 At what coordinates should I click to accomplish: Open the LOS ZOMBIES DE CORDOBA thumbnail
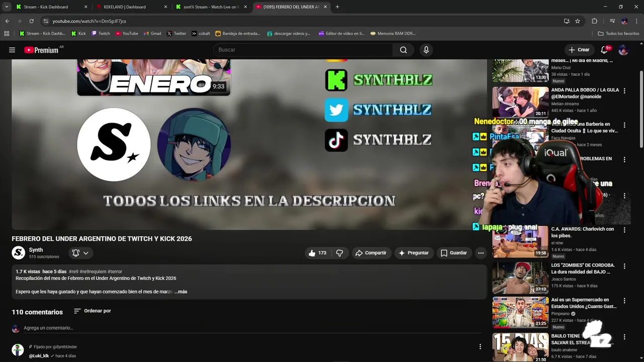(520, 278)
